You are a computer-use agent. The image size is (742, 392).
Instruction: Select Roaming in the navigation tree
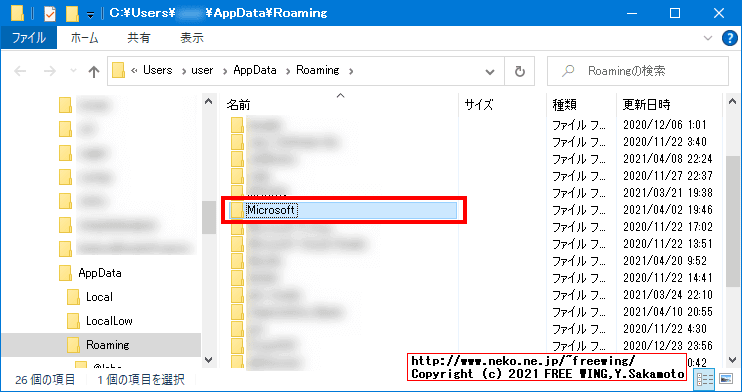pyautogui.click(x=107, y=345)
